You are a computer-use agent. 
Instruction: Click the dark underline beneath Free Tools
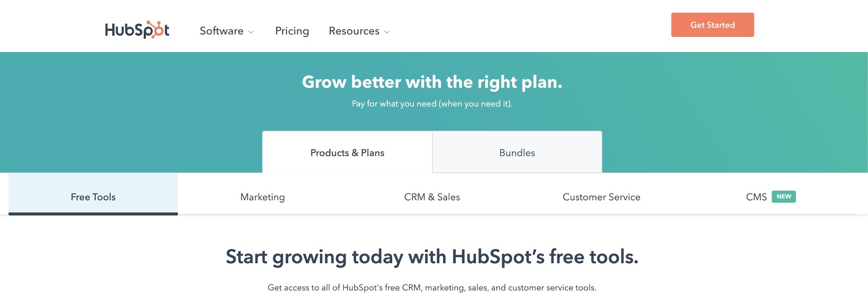click(x=93, y=214)
